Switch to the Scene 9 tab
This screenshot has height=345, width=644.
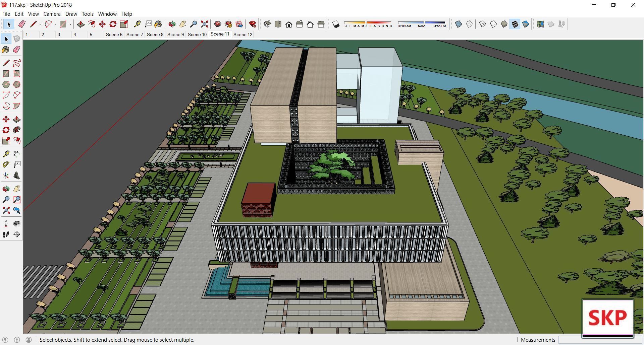tap(175, 34)
